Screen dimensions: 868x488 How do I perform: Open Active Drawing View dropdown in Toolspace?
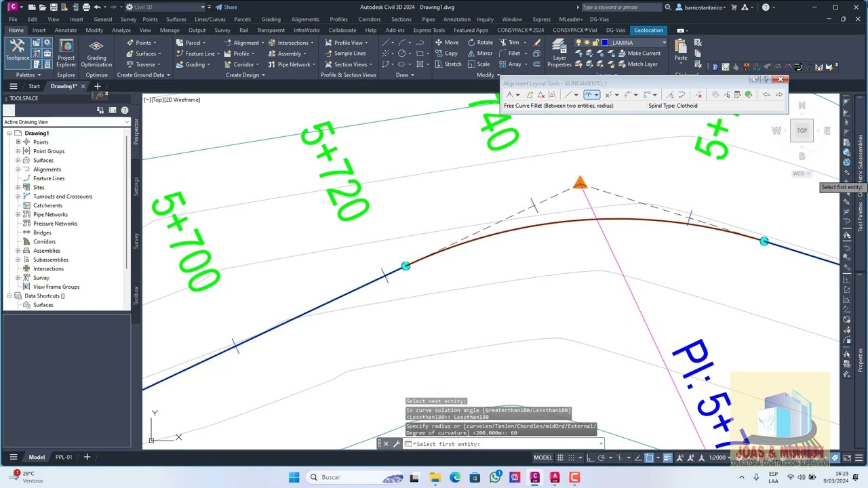pos(66,122)
